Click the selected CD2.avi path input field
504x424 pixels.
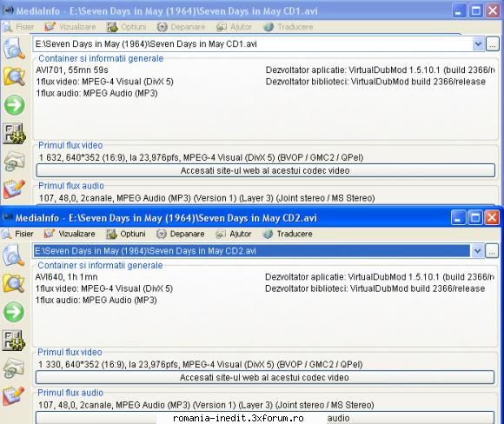tap(251, 251)
